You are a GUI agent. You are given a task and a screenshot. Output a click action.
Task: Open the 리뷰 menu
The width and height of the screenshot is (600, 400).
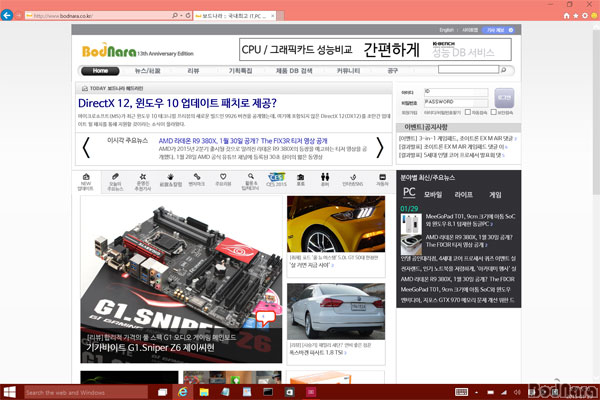(193, 71)
